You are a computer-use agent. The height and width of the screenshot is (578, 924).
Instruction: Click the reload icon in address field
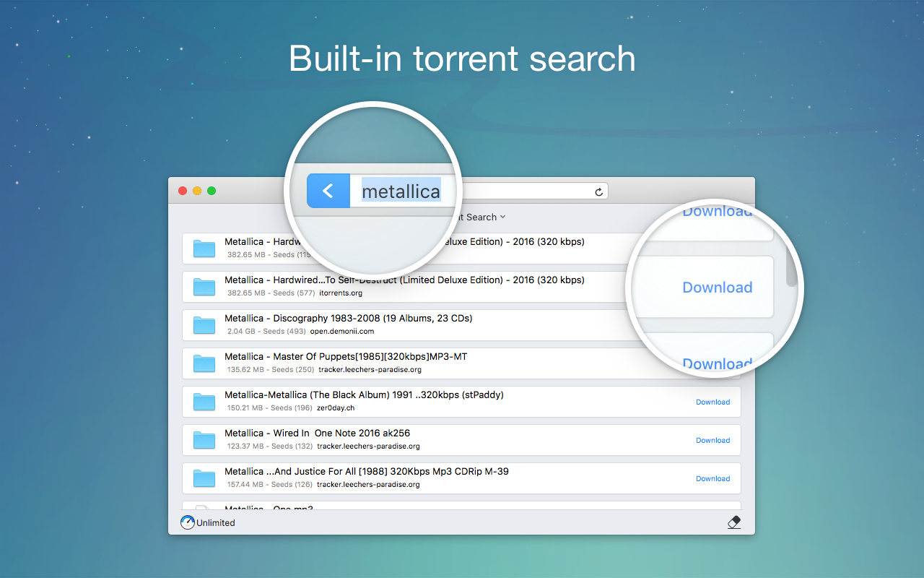598,191
